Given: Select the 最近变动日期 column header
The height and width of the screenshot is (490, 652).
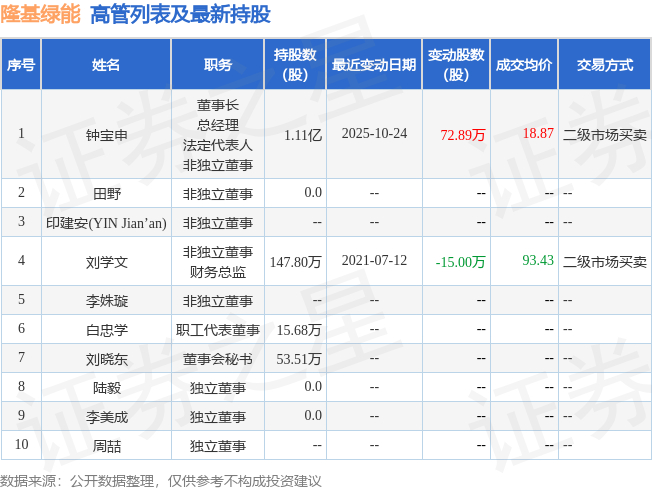Looking at the screenshot, I should tap(374, 64).
